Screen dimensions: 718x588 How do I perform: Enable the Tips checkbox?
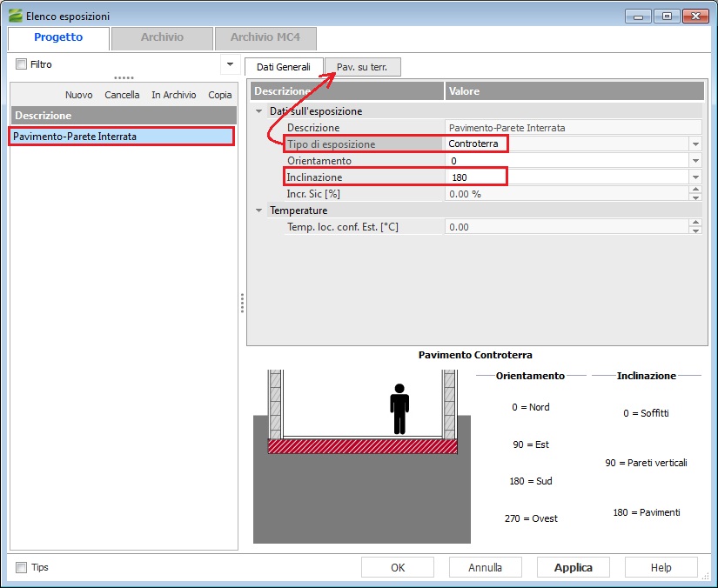22,567
